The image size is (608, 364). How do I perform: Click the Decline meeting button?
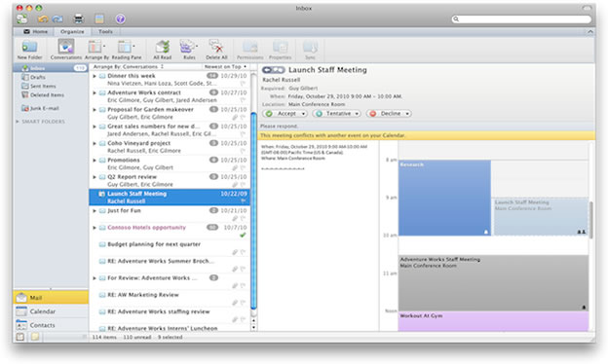385,114
